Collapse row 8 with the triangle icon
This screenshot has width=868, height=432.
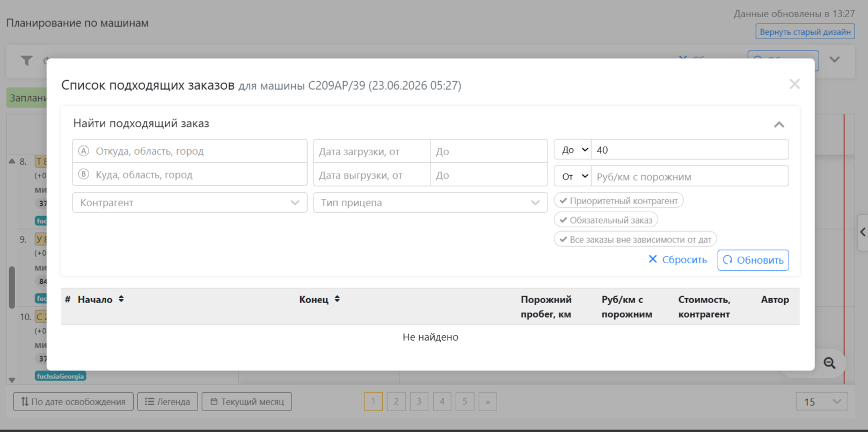coord(12,161)
